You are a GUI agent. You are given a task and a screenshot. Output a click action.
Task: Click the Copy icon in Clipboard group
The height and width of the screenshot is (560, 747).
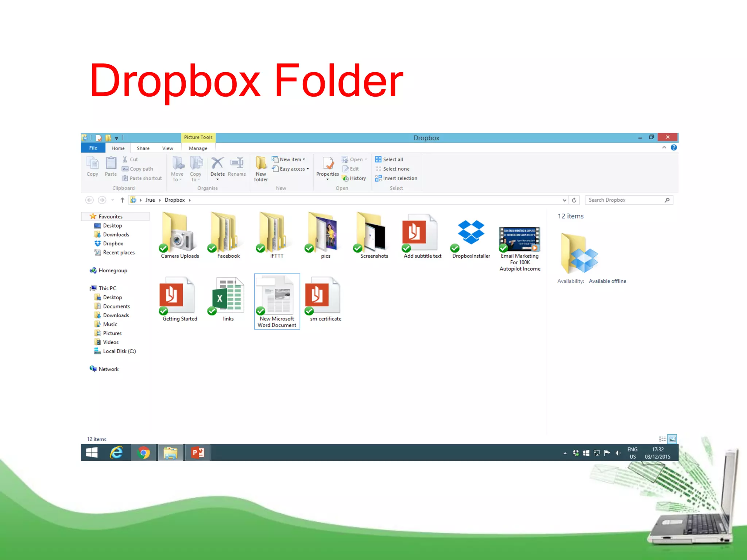[x=92, y=166]
